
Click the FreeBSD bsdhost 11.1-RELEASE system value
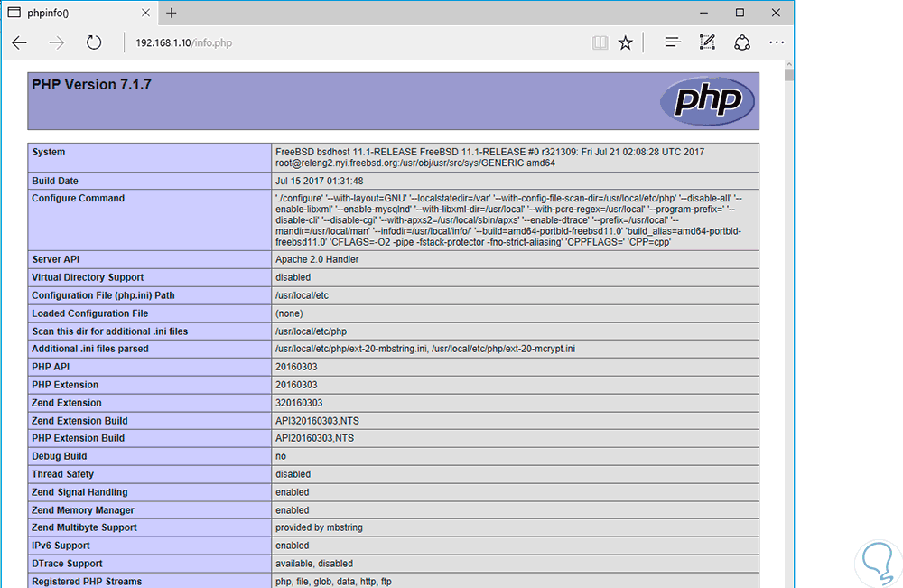point(489,158)
